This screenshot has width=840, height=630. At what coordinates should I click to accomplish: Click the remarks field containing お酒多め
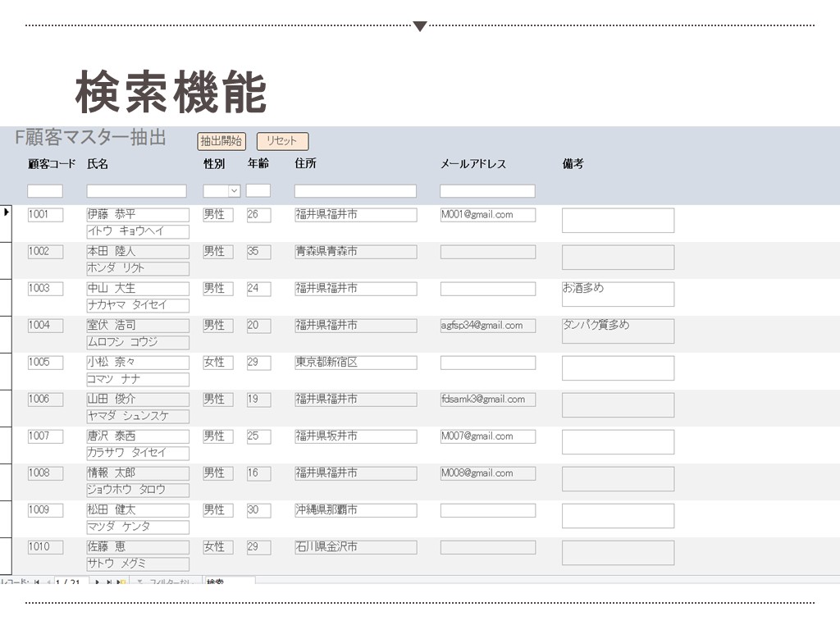[618, 294]
